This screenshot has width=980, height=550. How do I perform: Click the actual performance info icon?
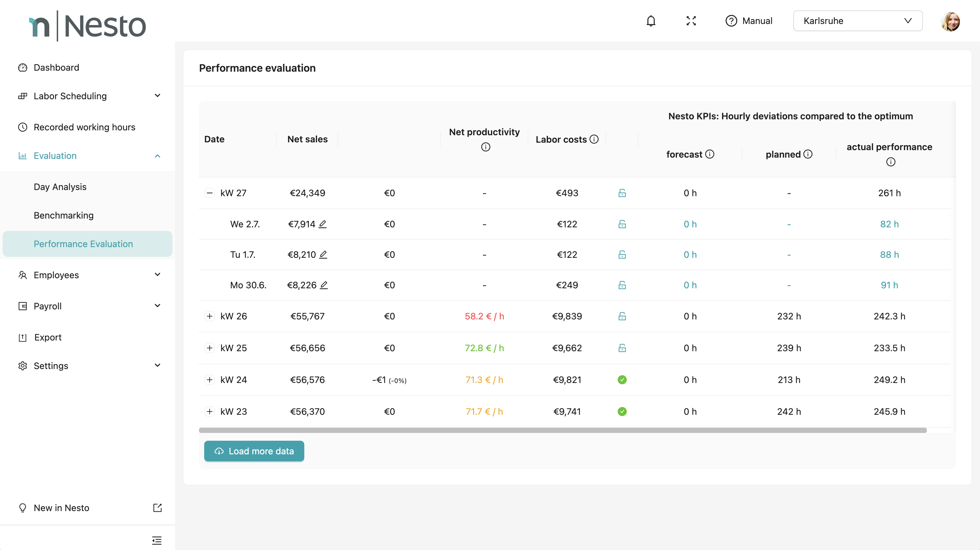[x=890, y=162]
